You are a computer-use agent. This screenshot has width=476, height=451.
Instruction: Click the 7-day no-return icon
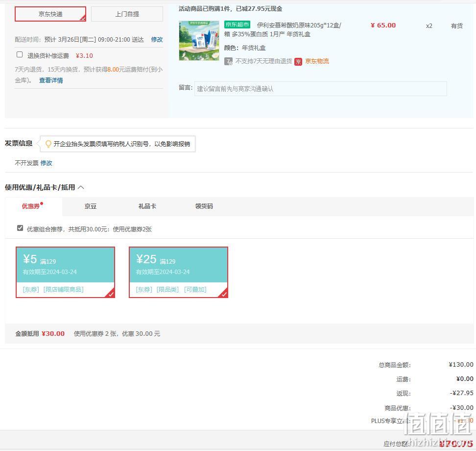pyautogui.click(x=228, y=61)
